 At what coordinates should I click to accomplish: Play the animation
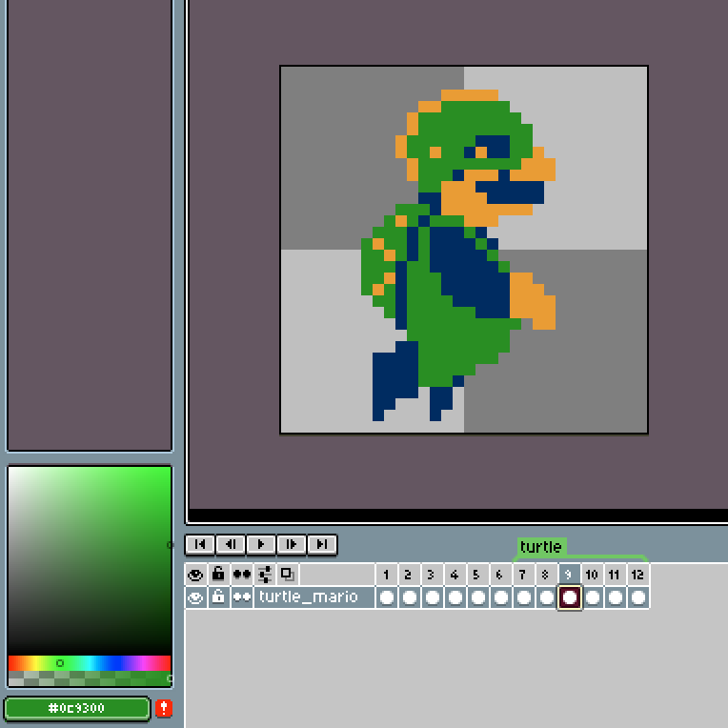point(261,544)
